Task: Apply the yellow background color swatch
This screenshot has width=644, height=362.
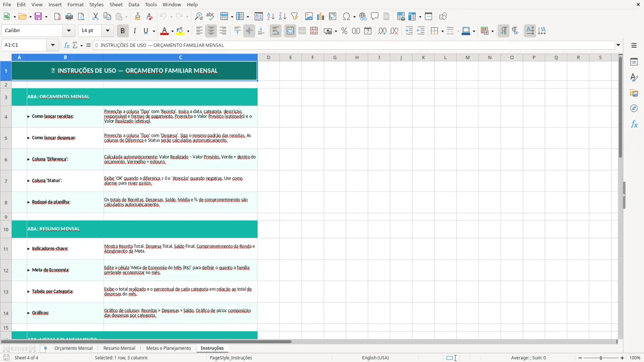Action: (180, 31)
